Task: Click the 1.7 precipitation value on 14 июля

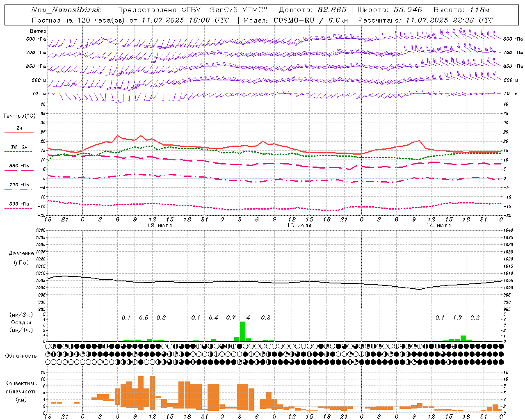Action: (x=457, y=318)
